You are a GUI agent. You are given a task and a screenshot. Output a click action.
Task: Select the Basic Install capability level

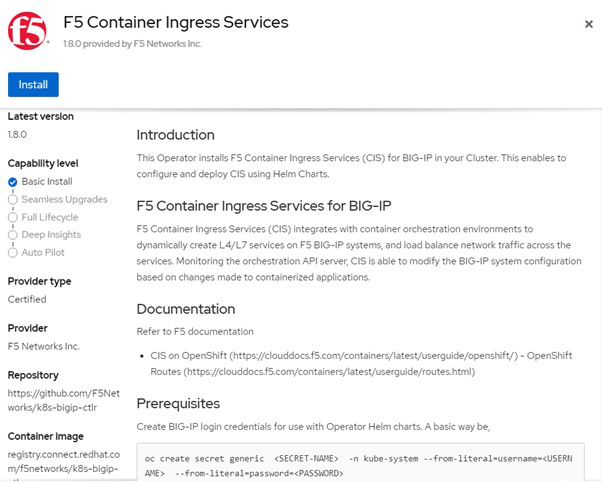click(x=12, y=182)
